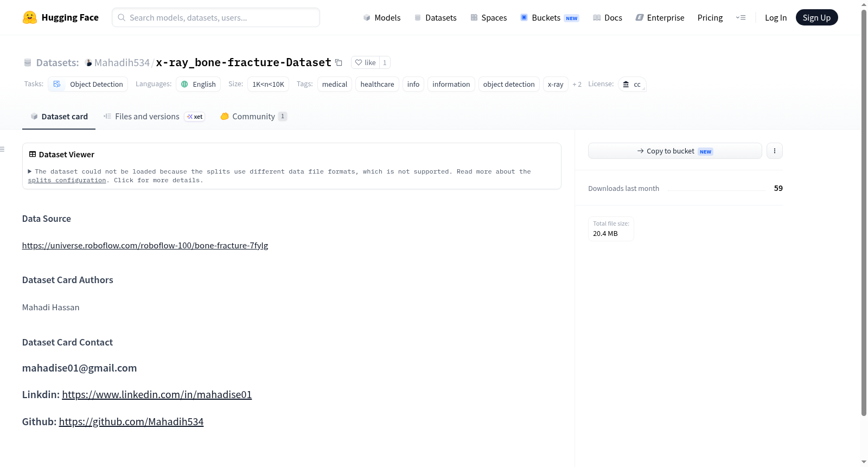Click the Sign Up button
The width and height of the screenshot is (868, 467).
coord(816,17)
